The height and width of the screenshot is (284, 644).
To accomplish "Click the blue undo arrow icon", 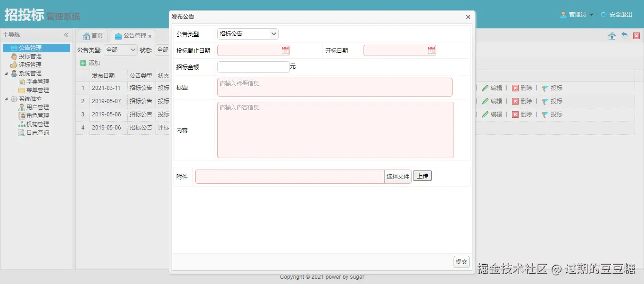I will (x=624, y=36).
